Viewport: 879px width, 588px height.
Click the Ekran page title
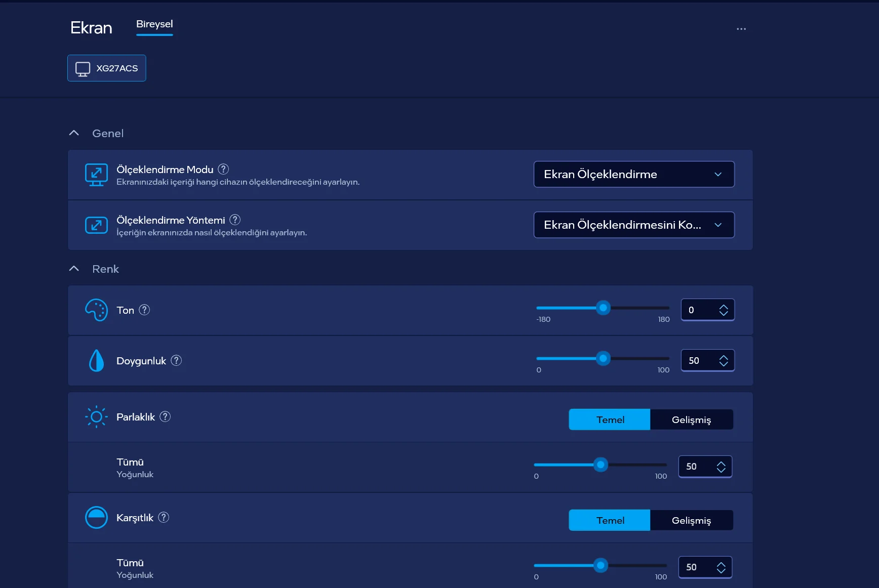(91, 28)
